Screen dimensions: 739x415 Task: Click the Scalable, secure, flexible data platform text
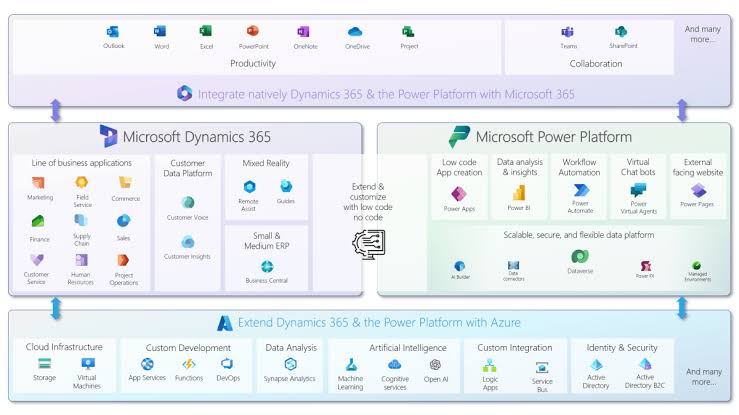tap(578, 235)
